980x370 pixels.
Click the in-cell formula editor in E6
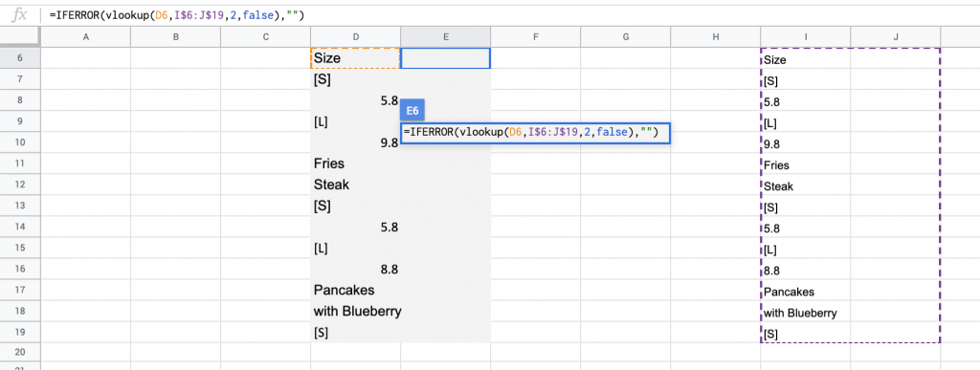pos(536,133)
